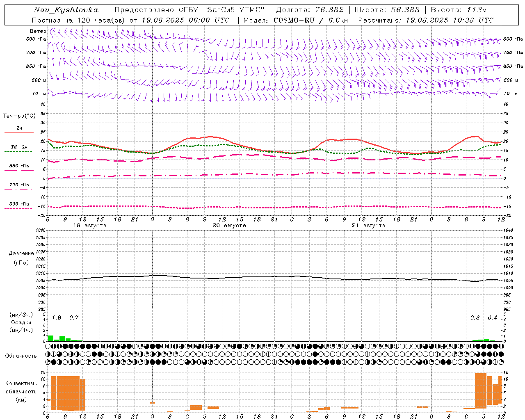Viewport: 525px width, 420px height.
Task: Click the 700 гПа temperature legend label
Action: [x=19, y=185]
